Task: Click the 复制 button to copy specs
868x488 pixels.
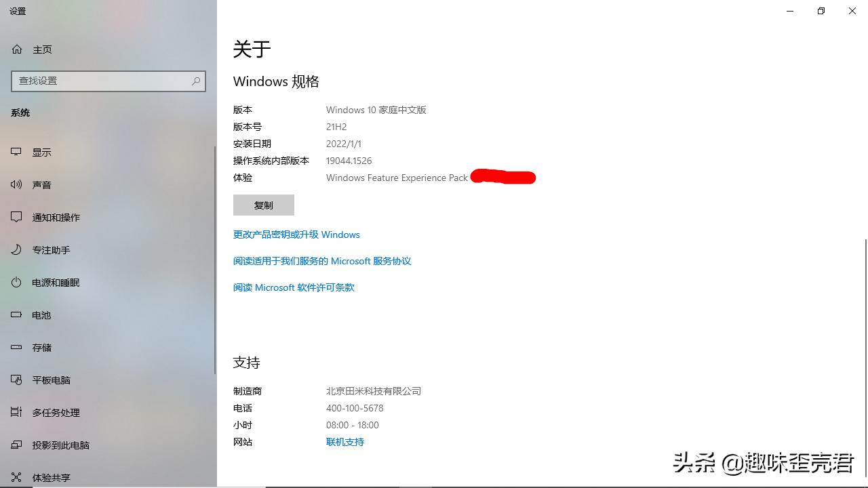Action: point(263,205)
